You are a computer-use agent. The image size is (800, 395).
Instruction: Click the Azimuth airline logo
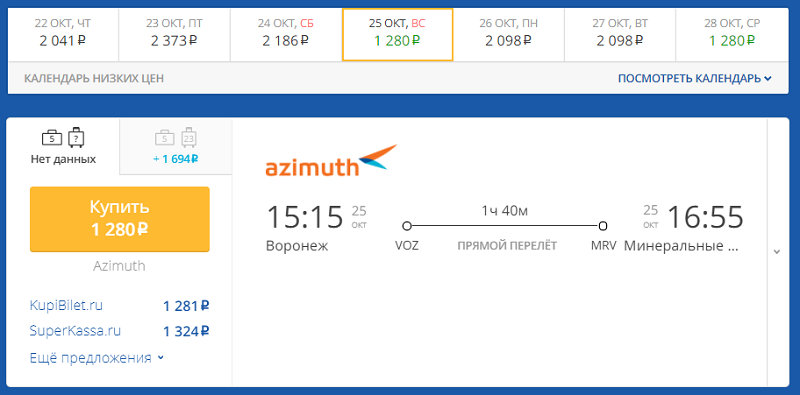331,161
